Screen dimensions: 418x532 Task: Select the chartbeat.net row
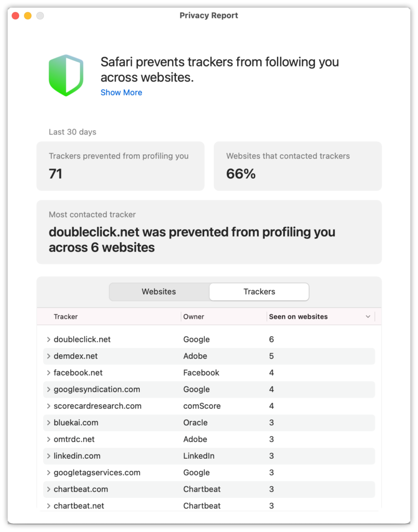pyautogui.click(x=209, y=505)
